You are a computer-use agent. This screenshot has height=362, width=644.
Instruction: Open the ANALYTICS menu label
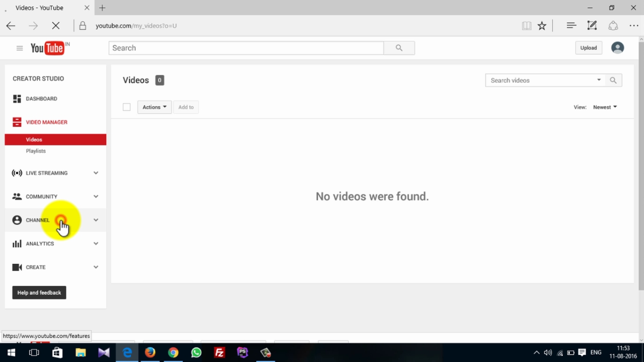(40, 244)
